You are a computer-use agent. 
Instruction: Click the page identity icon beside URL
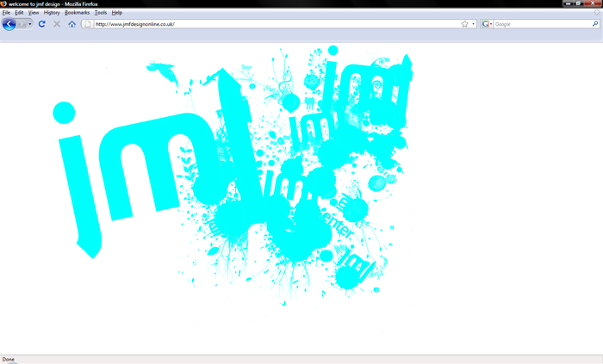pos(87,24)
